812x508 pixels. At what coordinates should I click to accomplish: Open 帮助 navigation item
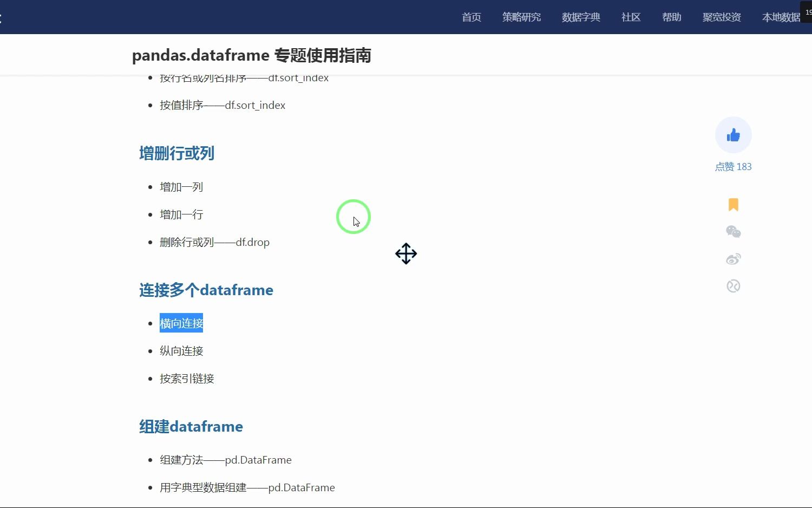(x=672, y=17)
